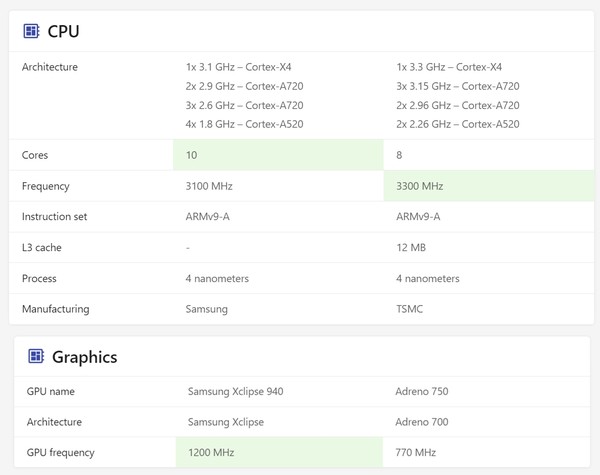Click the 770 MHz GPU frequency value

click(415, 453)
